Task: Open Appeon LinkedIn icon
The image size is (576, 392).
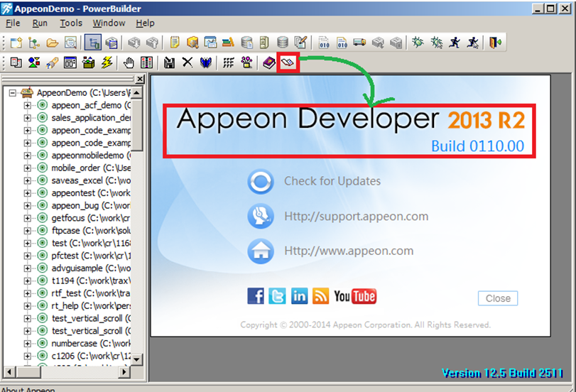Action: pos(300,296)
